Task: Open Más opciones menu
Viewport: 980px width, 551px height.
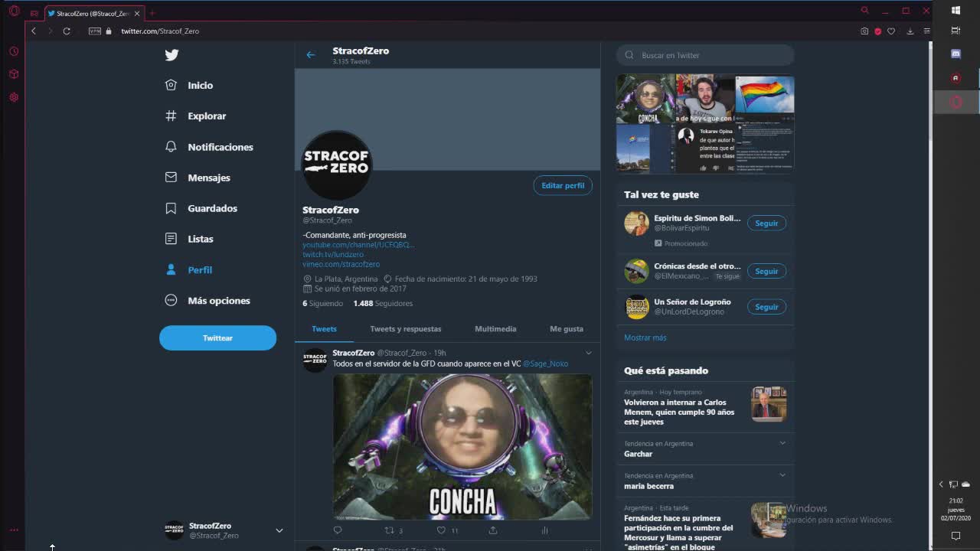Action: click(x=207, y=301)
